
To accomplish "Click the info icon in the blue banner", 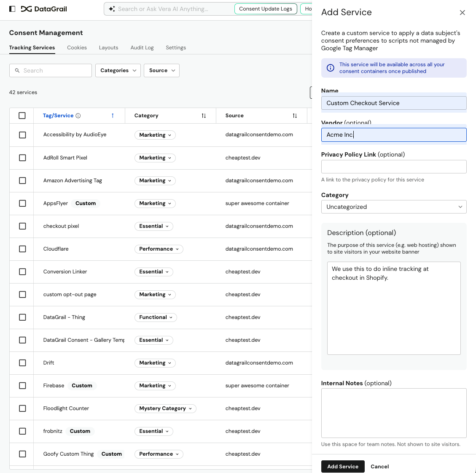I will [331, 68].
